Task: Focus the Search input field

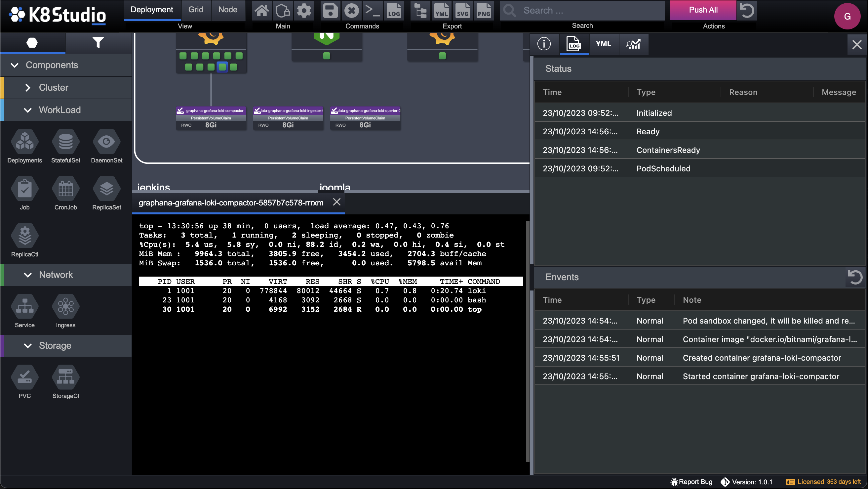Action: (582, 11)
